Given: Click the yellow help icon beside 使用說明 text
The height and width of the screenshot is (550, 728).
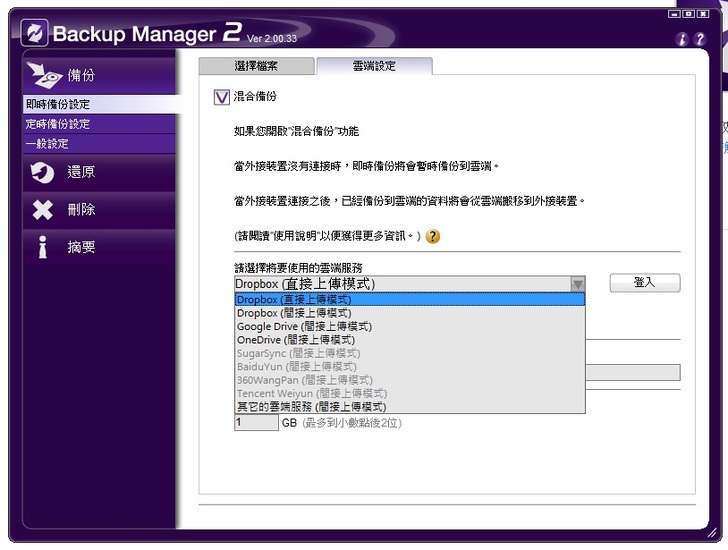Looking at the screenshot, I should click(x=433, y=236).
